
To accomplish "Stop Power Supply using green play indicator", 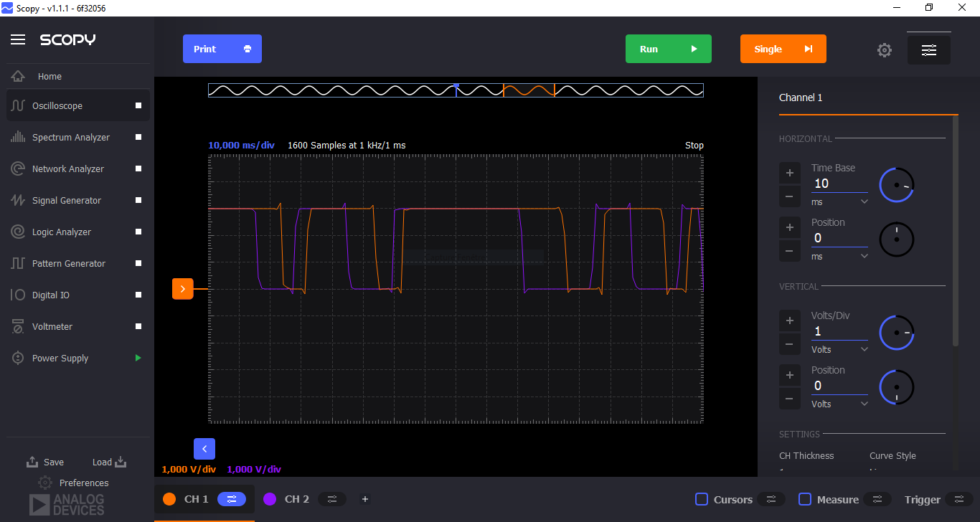I will tap(138, 358).
